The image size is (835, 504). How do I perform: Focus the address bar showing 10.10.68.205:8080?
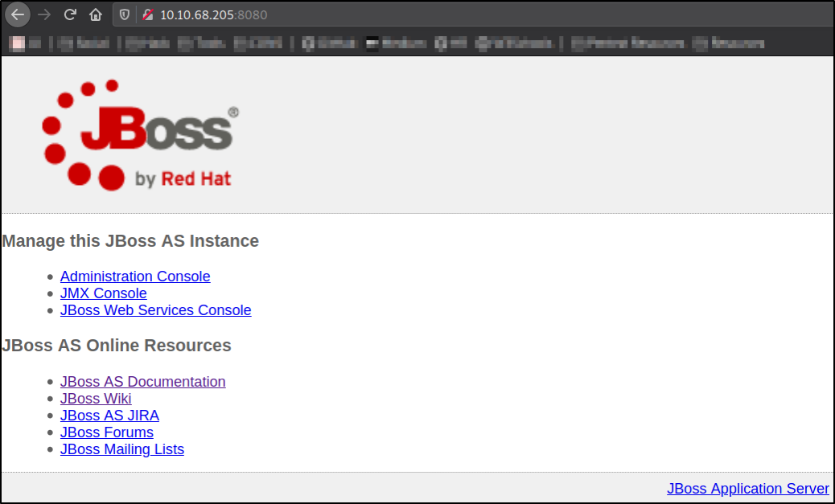click(x=474, y=15)
